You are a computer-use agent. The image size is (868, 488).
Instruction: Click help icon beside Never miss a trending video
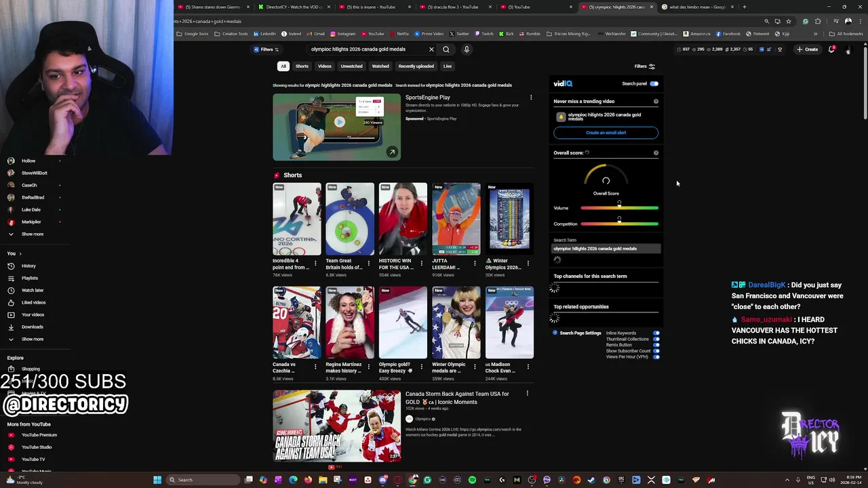pyautogui.click(x=656, y=101)
